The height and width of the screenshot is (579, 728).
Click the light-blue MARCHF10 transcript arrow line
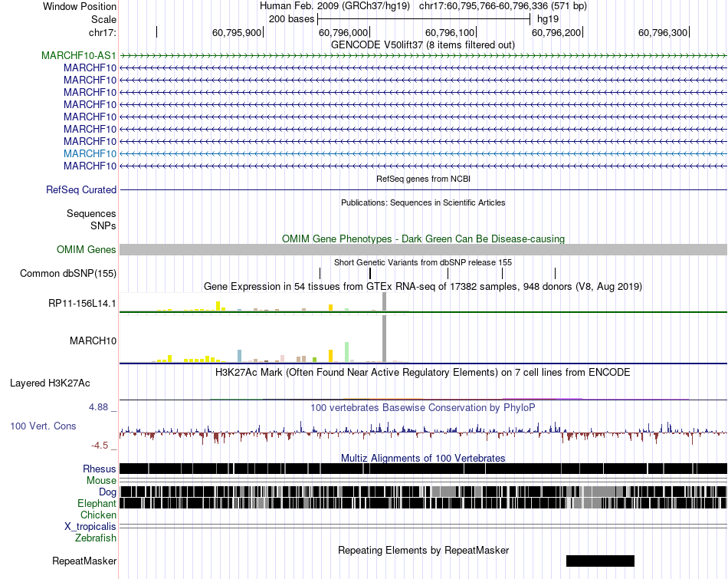[x=423, y=154]
